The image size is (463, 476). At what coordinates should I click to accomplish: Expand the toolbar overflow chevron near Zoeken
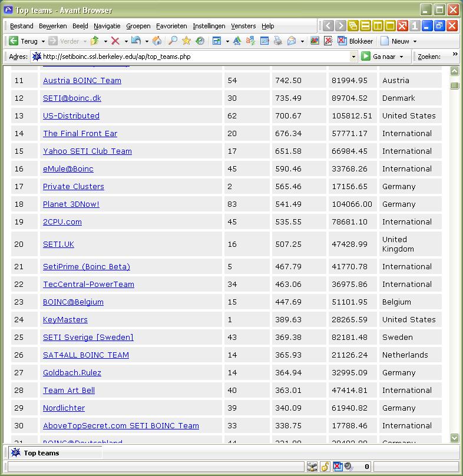[x=455, y=54]
